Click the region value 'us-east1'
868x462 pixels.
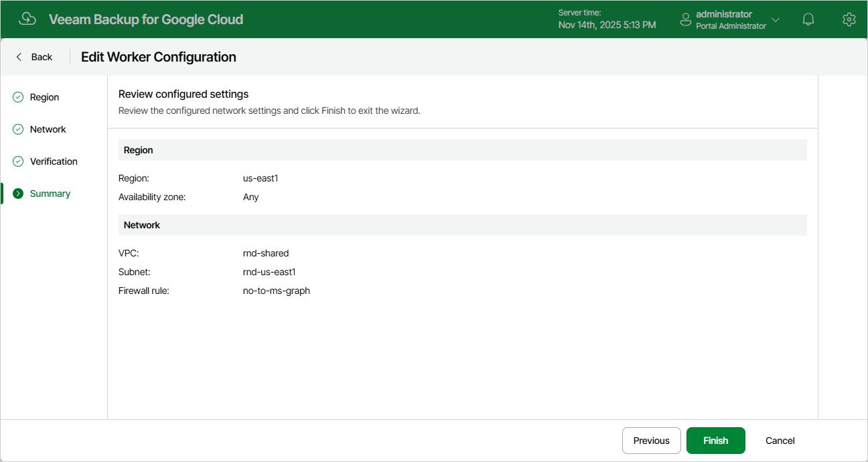(261, 178)
